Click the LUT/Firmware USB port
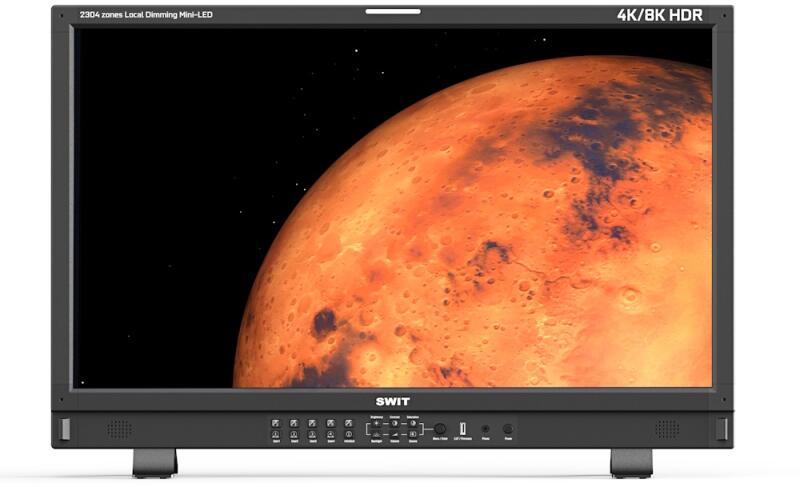 click(463, 428)
